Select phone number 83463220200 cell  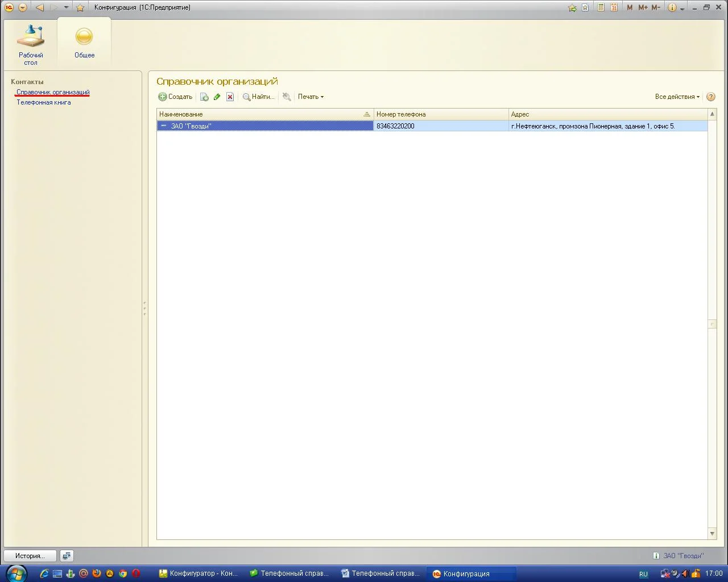click(441, 126)
